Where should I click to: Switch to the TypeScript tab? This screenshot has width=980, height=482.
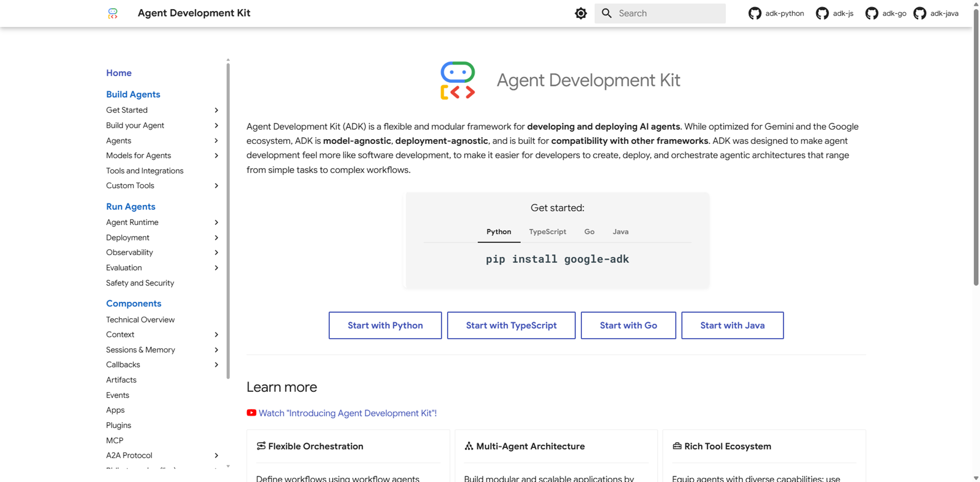[x=547, y=232]
